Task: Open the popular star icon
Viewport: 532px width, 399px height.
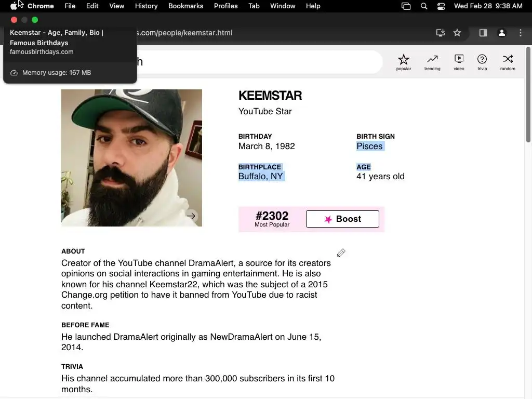Action: 403,62
